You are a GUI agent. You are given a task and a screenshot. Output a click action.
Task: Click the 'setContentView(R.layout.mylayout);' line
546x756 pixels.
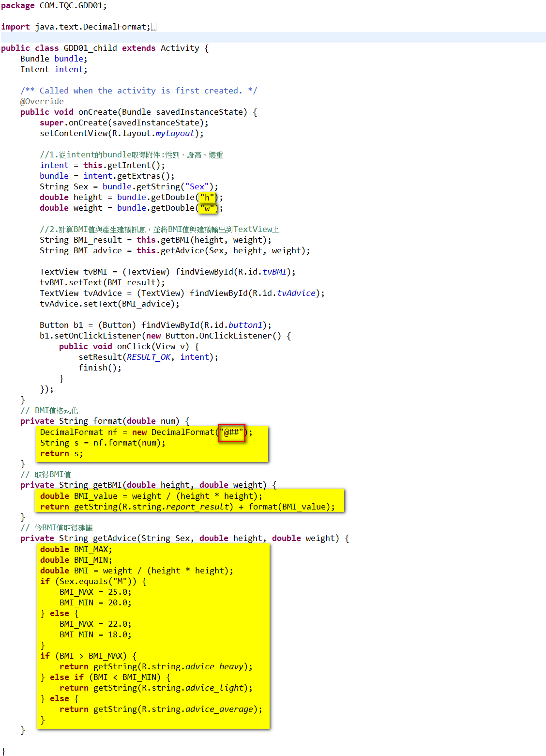[122, 134]
